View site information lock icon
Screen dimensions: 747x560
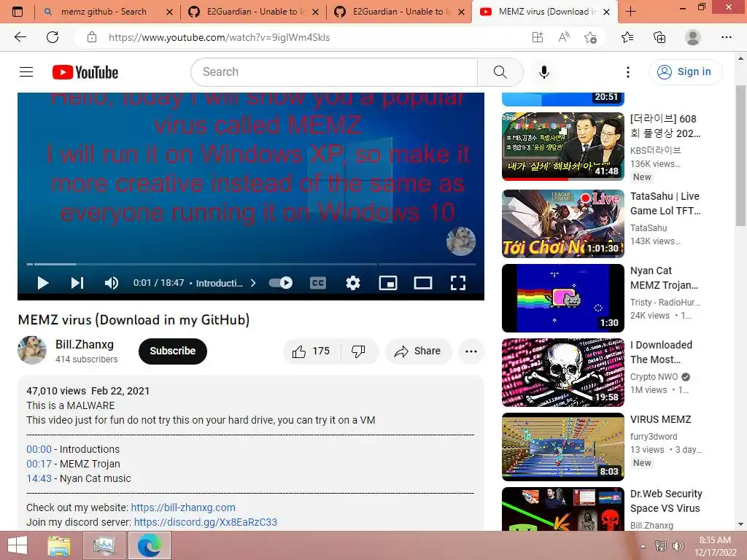pos(92,37)
